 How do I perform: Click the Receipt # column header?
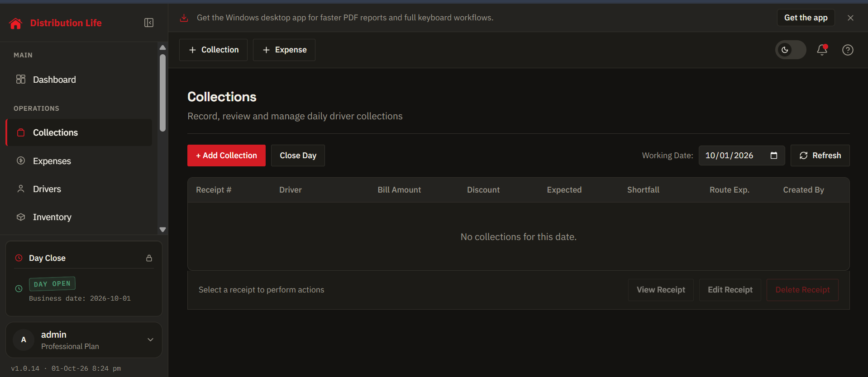[214, 190]
